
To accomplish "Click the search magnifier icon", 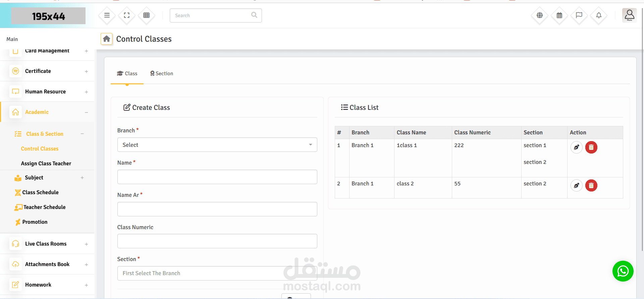I will tap(254, 15).
